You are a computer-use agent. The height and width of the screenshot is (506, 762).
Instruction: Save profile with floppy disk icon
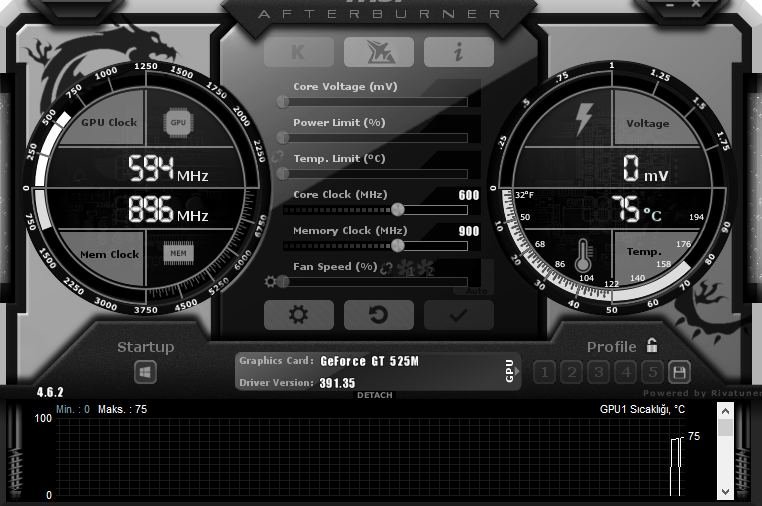point(679,373)
